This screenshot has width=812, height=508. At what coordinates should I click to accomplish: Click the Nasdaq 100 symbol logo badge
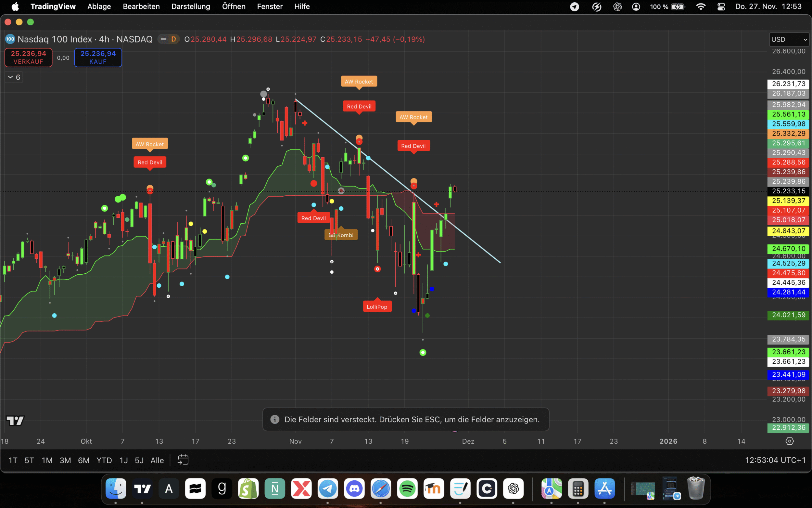tap(10, 39)
